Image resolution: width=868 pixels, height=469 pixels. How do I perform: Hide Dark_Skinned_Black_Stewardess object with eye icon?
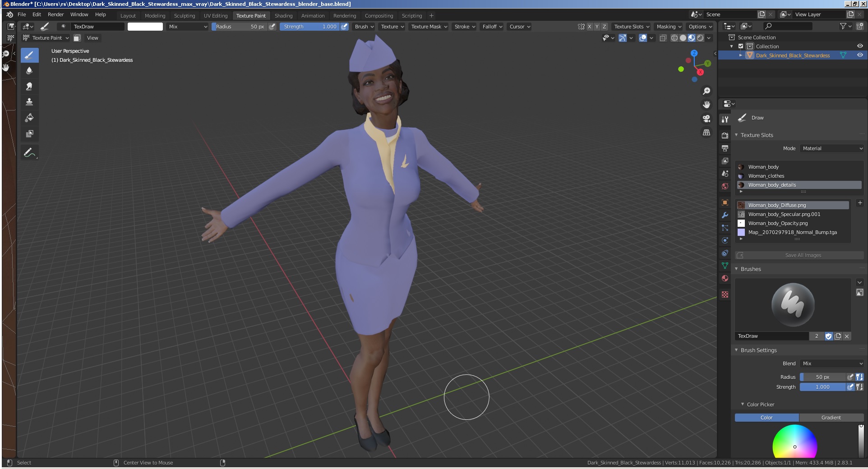point(860,55)
